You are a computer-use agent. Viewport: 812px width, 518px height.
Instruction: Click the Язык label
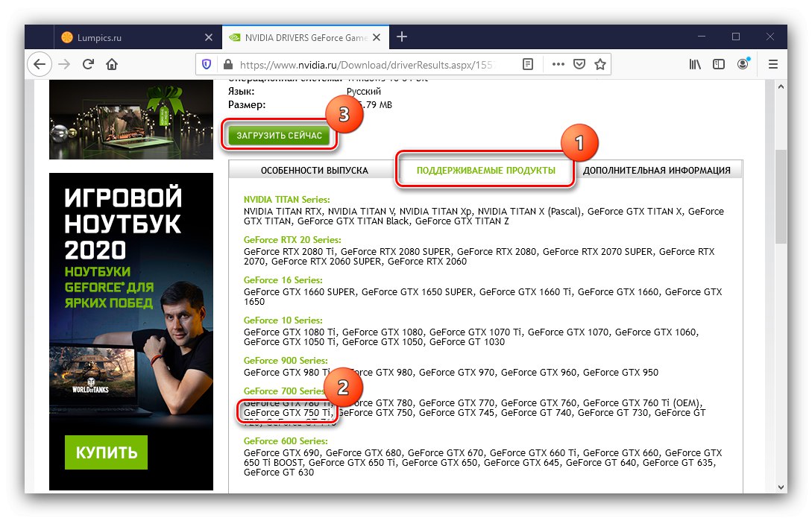[242, 92]
